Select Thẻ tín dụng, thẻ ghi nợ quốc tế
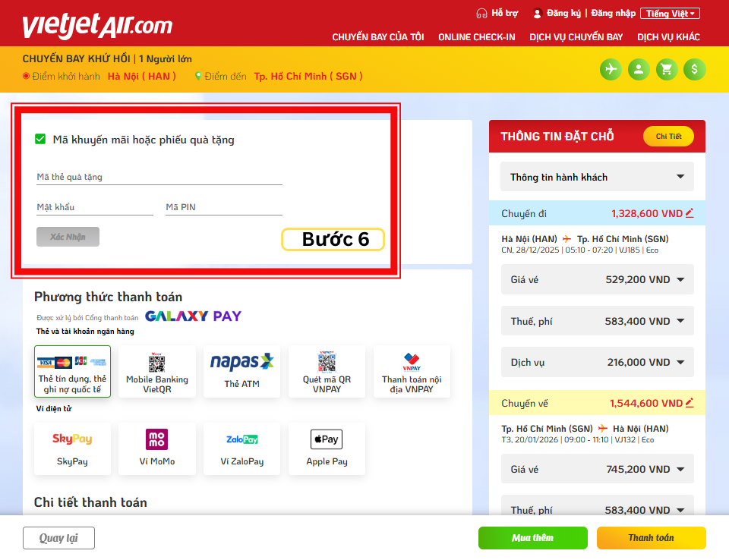This screenshot has height=560, width=729. pos(72,371)
